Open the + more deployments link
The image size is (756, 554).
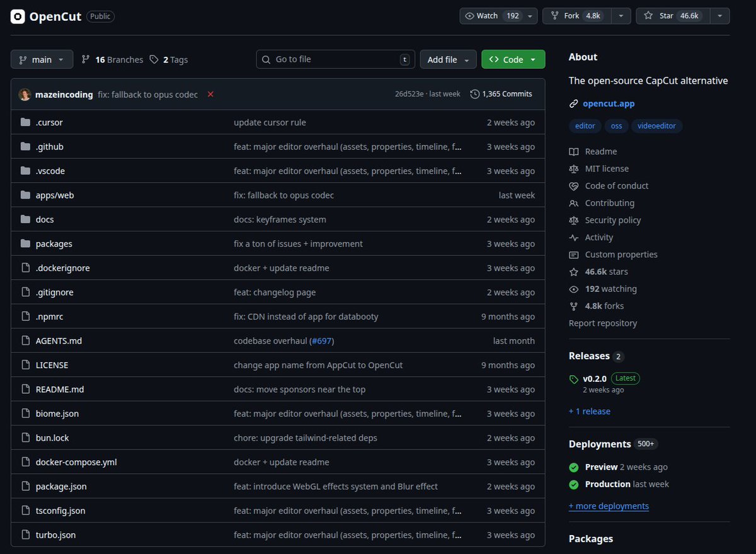(609, 506)
